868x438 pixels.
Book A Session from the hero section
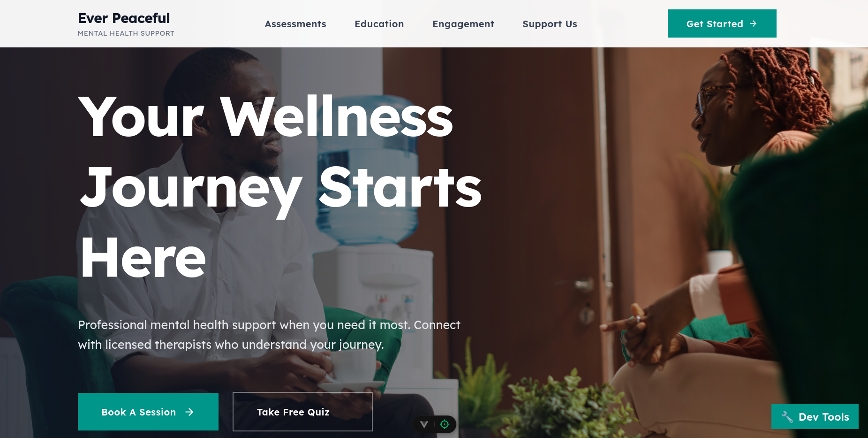148,412
